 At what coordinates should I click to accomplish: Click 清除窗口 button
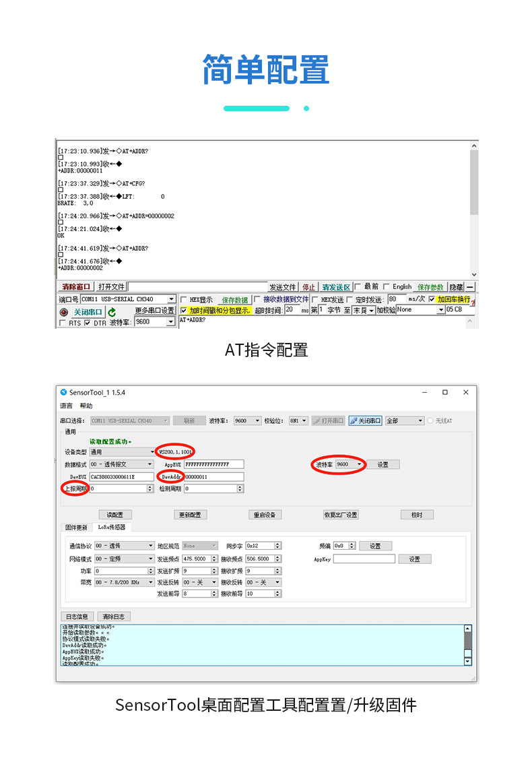pyautogui.click(x=75, y=287)
